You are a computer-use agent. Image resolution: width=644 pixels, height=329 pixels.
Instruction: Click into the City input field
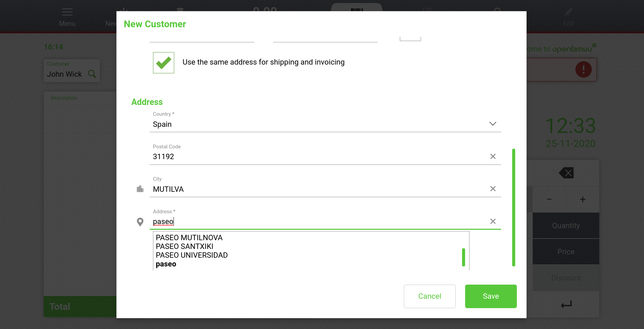click(x=316, y=189)
